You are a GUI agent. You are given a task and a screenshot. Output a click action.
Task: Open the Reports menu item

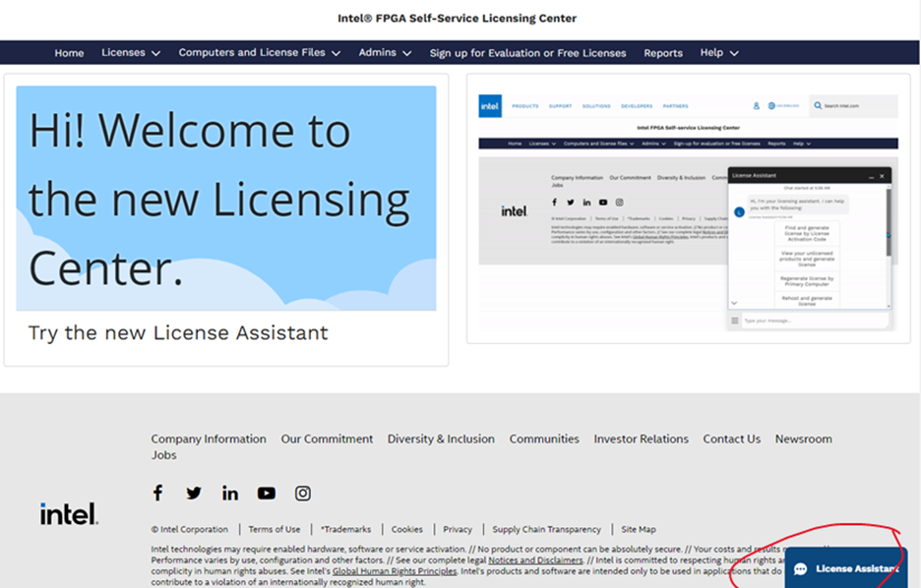[x=663, y=53]
